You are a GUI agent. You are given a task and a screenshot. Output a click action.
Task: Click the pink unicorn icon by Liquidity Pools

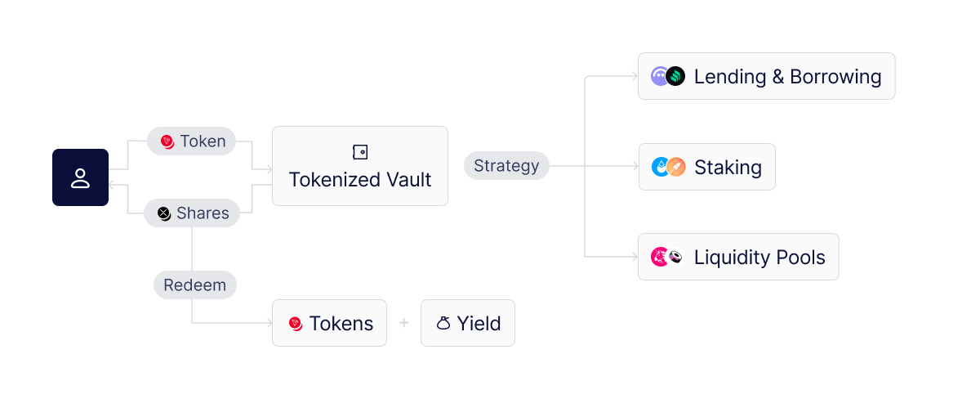click(x=660, y=257)
